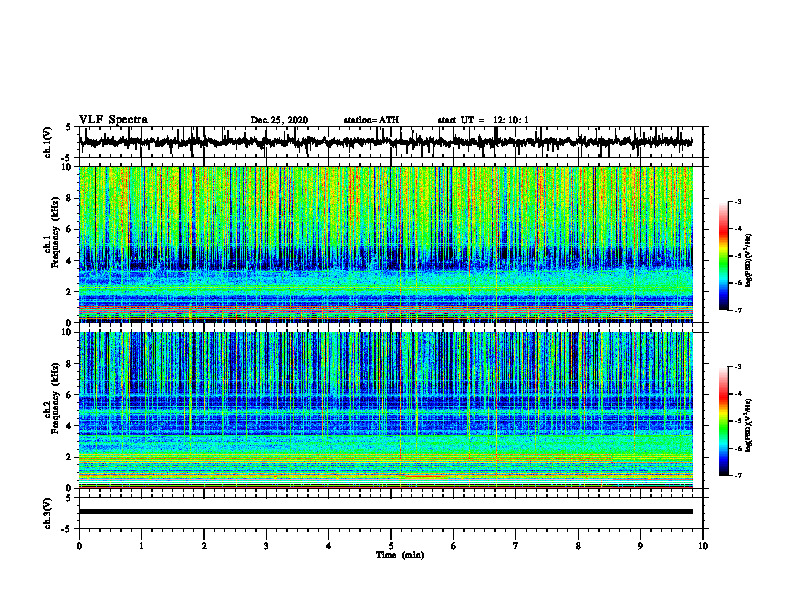
Task: Click the "-7" label on ch.2 colorbar
Action: pyautogui.click(x=737, y=476)
